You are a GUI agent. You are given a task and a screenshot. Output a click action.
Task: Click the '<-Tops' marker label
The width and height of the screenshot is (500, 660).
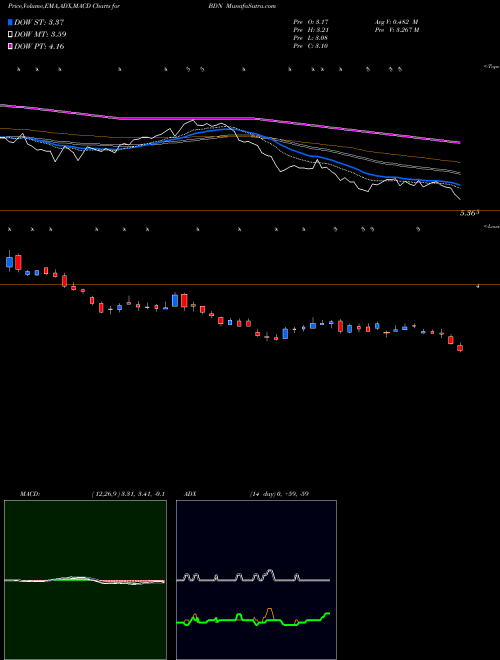(491, 67)
